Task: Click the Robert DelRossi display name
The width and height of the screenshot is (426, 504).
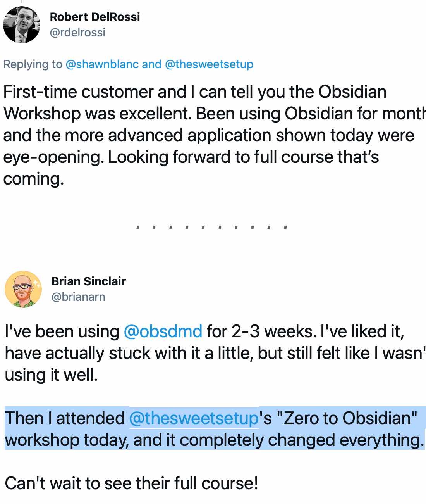Action: pos(95,17)
